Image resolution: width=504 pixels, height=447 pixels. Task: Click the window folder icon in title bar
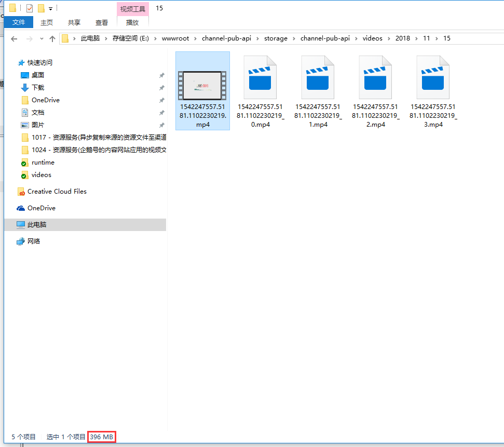pos(13,8)
